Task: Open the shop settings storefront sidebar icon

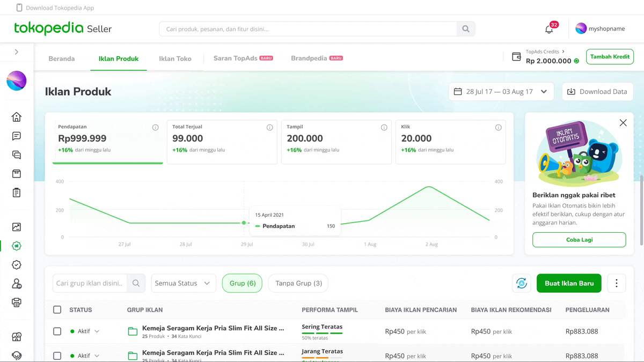Action: (17, 337)
